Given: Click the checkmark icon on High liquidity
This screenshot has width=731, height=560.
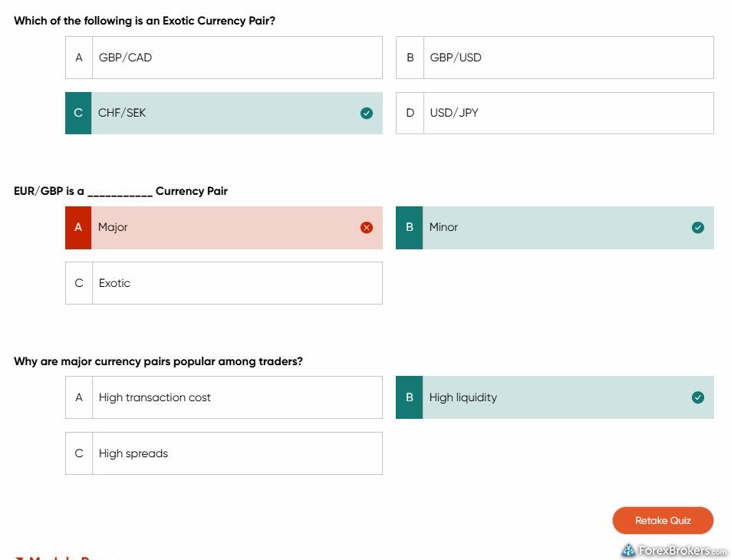Looking at the screenshot, I should coord(698,397).
